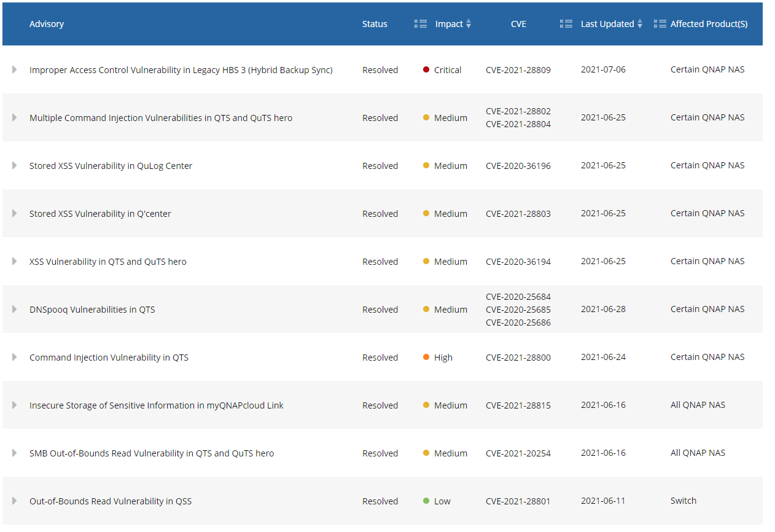Expand the Stored XSS in Q'center row
This screenshot has height=532, width=775.
14,213
